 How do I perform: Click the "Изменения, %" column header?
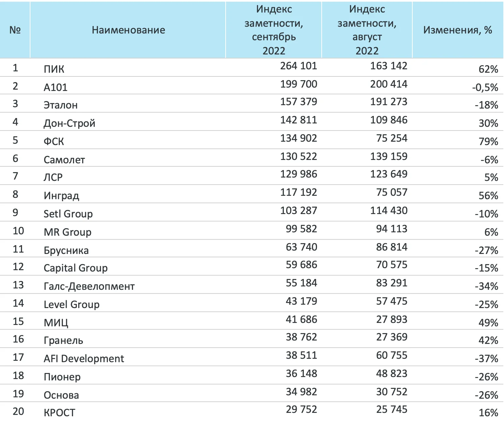[x=457, y=30]
